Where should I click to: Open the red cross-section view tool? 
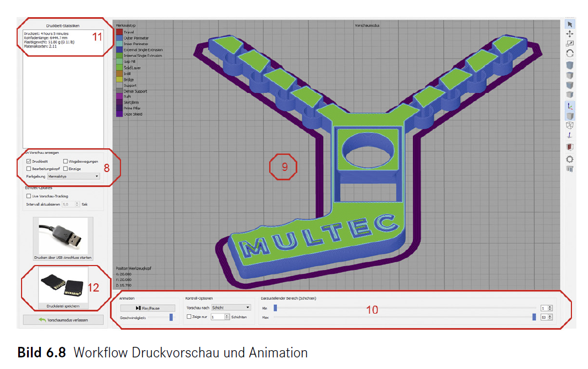click(x=570, y=147)
